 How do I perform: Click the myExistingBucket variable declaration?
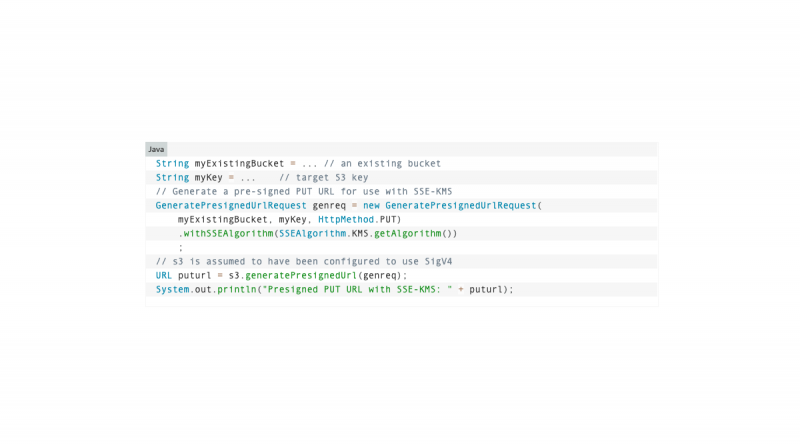pos(239,163)
